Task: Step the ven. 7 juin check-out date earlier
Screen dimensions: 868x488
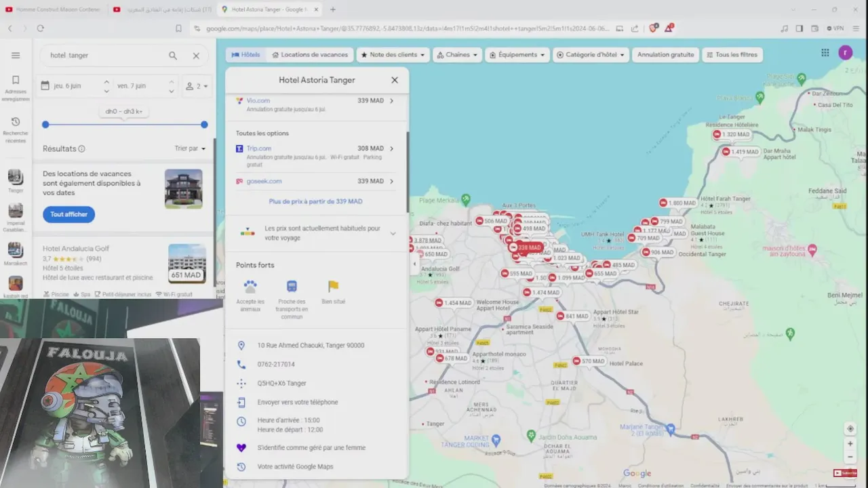Action: coord(171,91)
